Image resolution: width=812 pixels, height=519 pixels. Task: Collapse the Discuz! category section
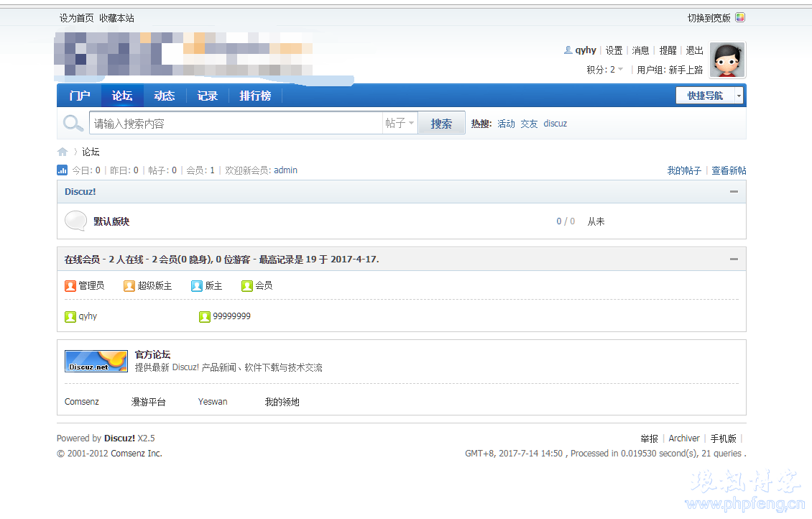click(x=734, y=192)
